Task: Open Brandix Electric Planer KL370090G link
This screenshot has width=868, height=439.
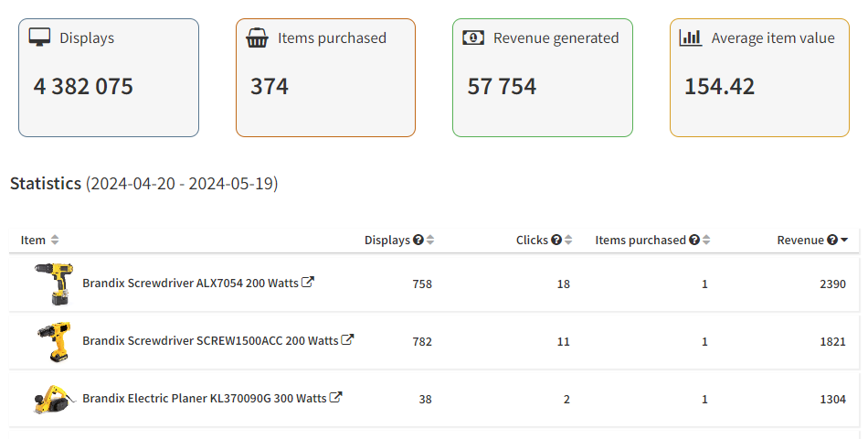Action: (x=204, y=398)
